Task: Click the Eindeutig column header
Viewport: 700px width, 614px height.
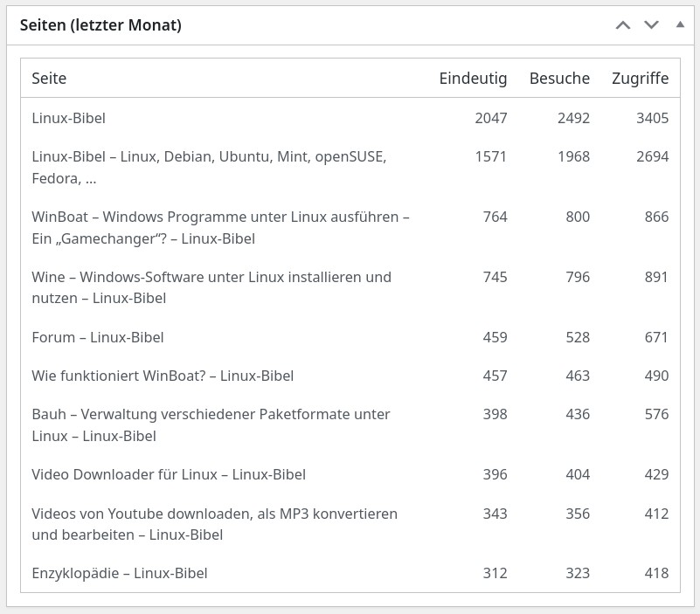Action: point(473,79)
